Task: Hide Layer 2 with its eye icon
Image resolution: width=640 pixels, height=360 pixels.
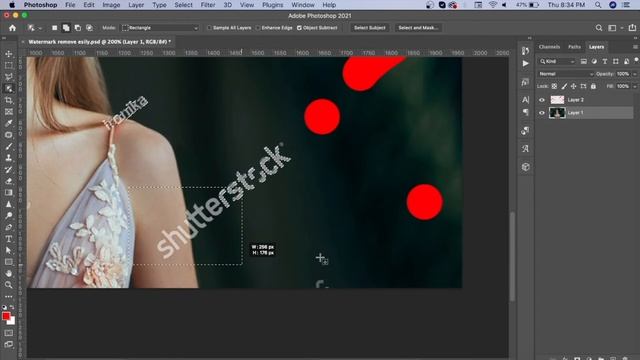Action: tap(542, 100)
